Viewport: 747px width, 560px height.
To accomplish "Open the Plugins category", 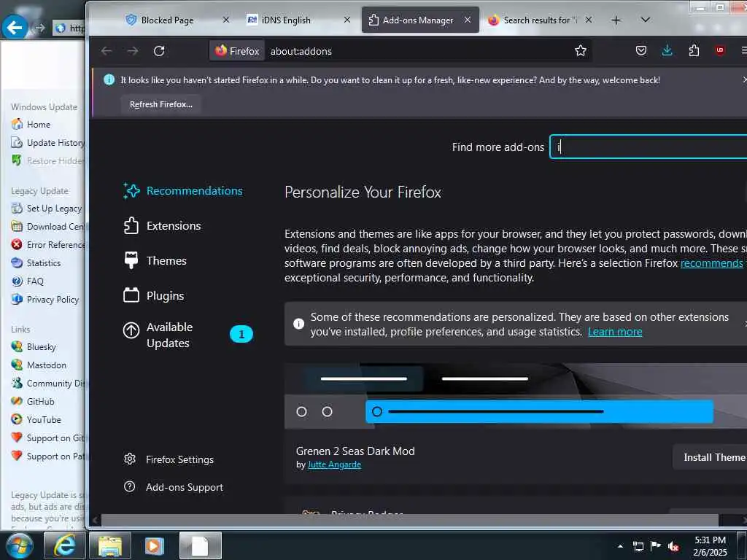I will coord(153,296).
